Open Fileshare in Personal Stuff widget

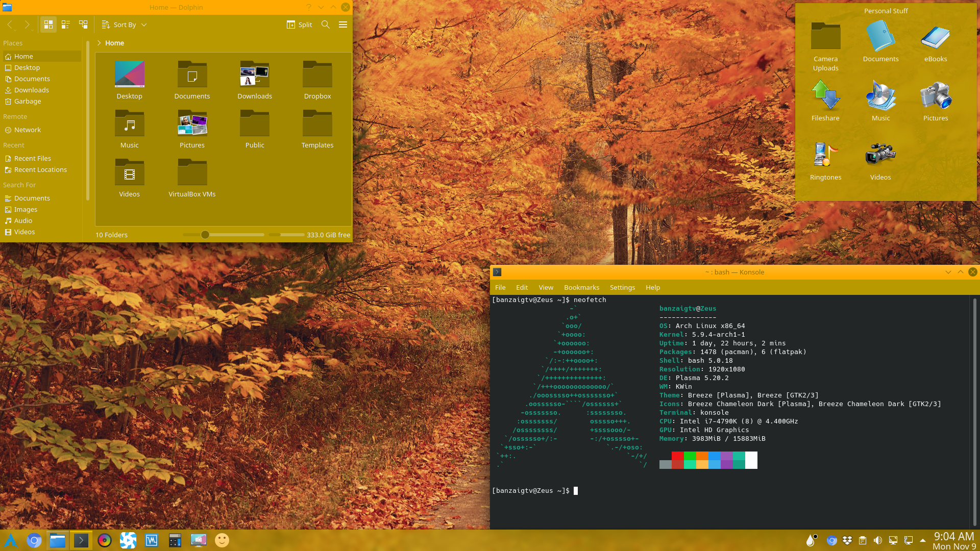825,101
